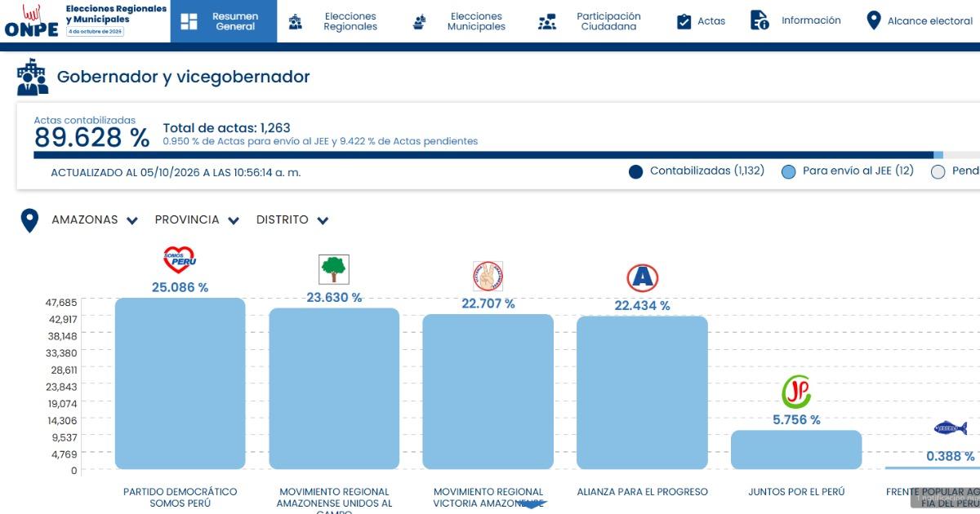Click the map pin beside AMAZONAS
Viewport: 980px width, 514px height.
coord(30,220)
